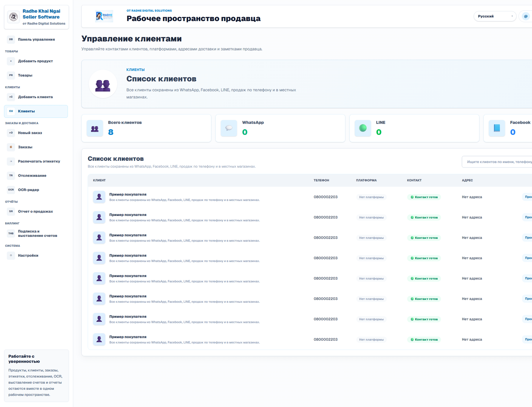The image size is (532, 407).
Task: Click the КОНТАКТ column header
Action: [414, 180]
